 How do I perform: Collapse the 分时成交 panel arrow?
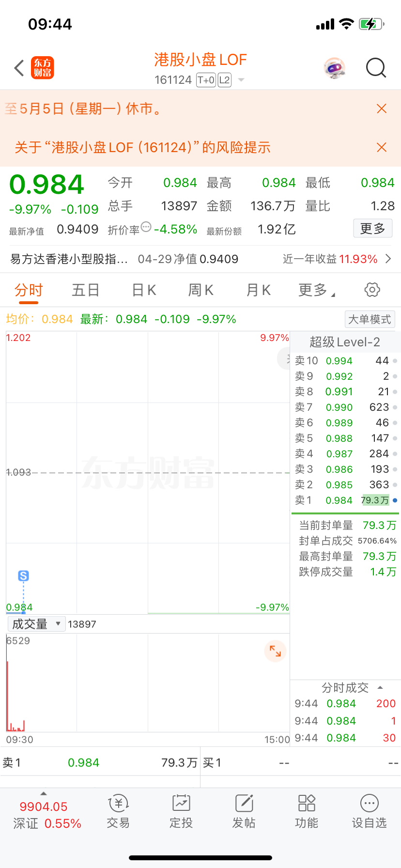380,687
